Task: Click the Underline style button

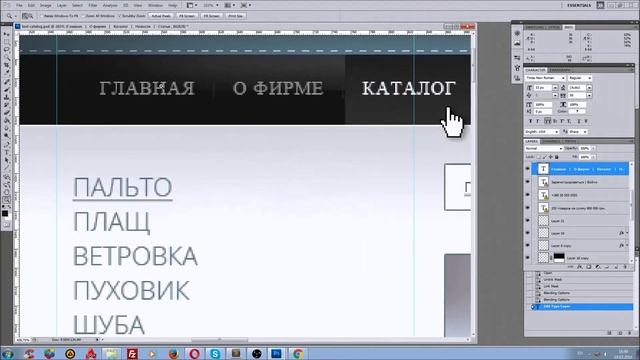Action: 579,121
